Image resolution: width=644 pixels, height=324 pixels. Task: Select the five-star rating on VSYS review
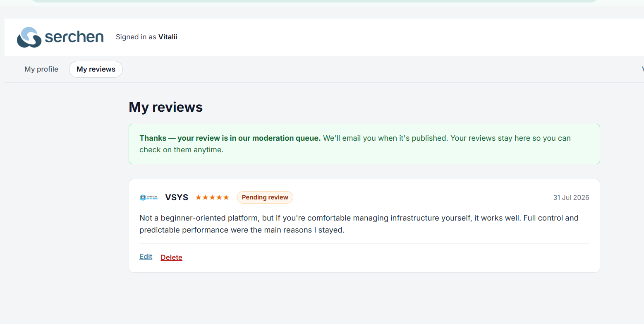pyautogui.click(x=212, y=197)
